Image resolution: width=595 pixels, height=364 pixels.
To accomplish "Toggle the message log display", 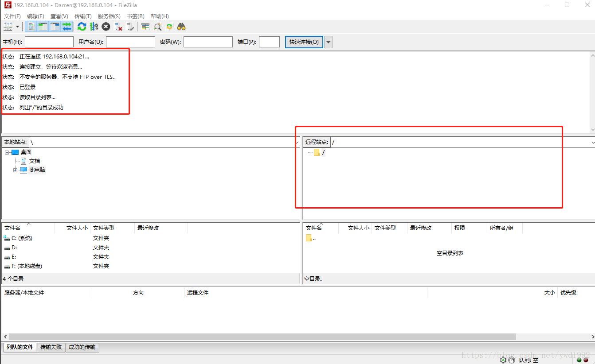I will coord(31,27).
